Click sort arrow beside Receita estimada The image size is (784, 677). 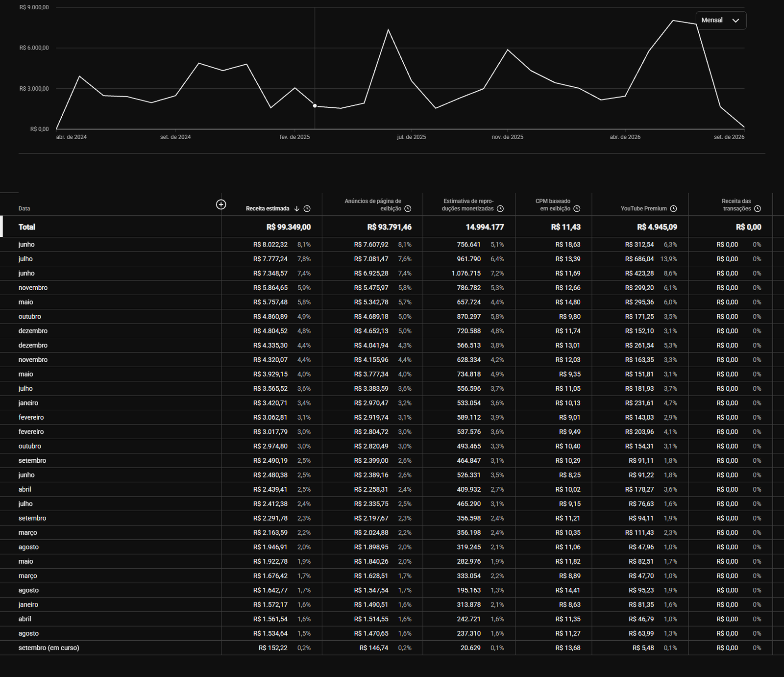tap(296, 209)
